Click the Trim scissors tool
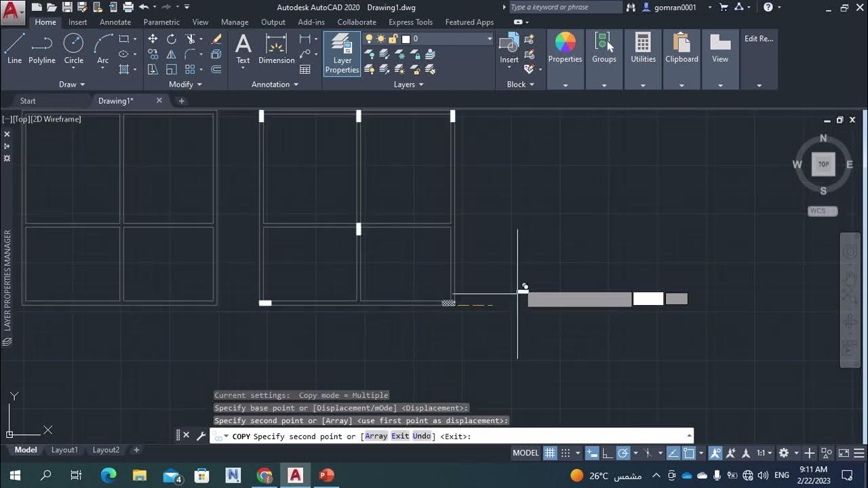 191,39
